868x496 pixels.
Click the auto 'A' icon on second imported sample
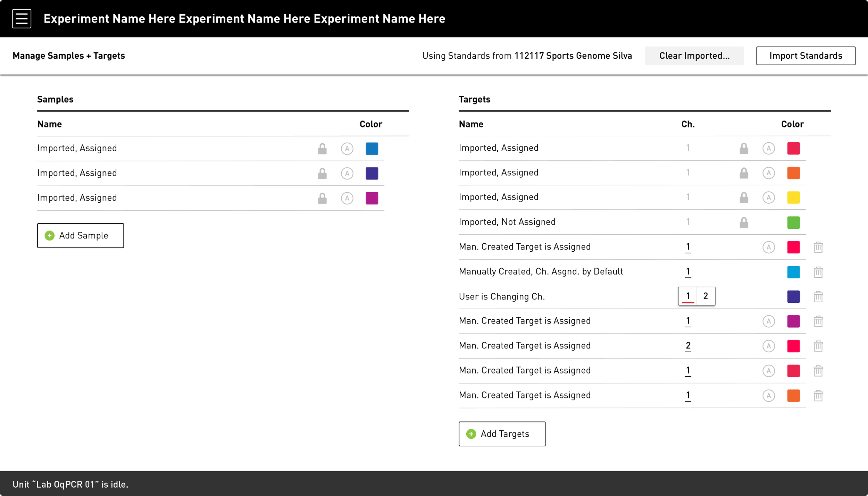[x=347, y=173]
